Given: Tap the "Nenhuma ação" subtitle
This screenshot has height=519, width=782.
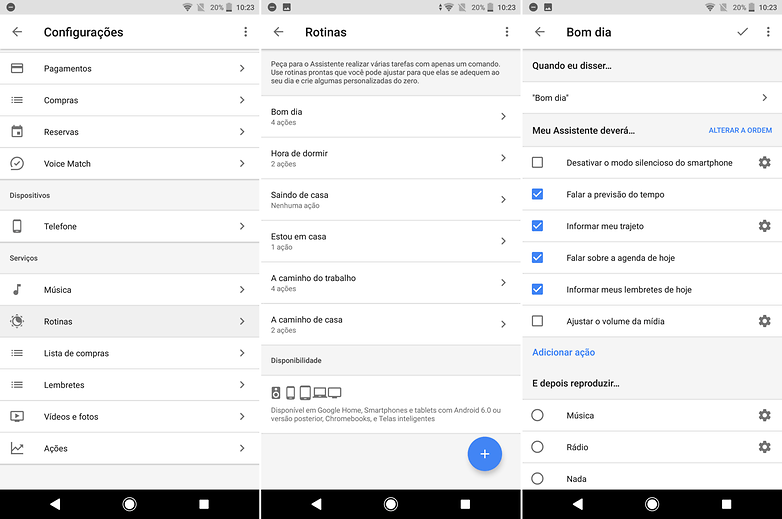Looking at the screenshot, I should pyautogui.click(x=295, y=205).
